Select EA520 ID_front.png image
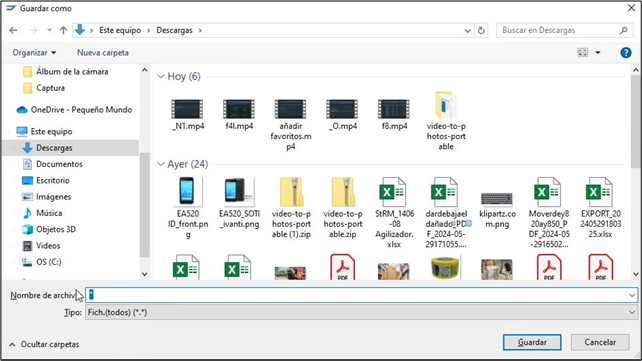This screenshot has width=642, height=361. 188,208
